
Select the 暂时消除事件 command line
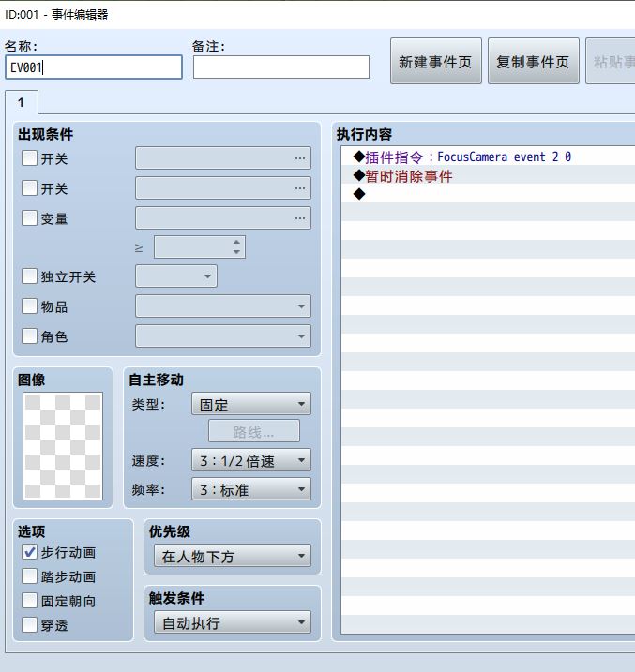(489, 175)
